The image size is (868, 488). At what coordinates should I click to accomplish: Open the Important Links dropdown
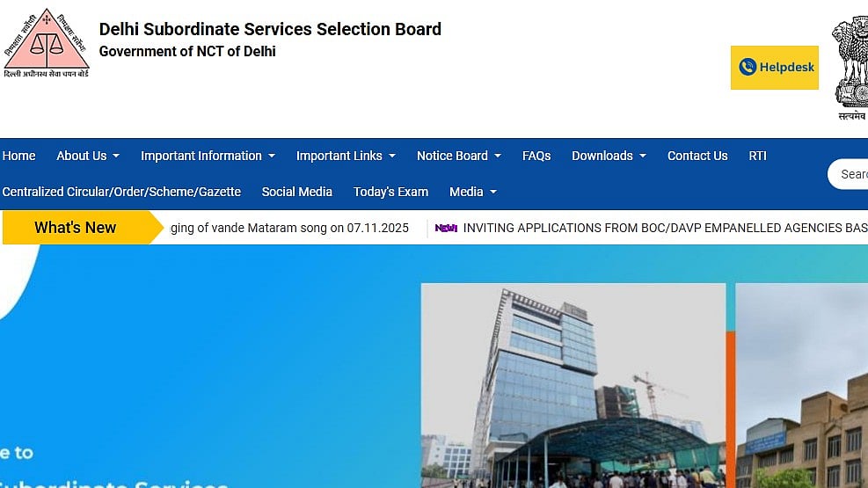tap(346, 156)
